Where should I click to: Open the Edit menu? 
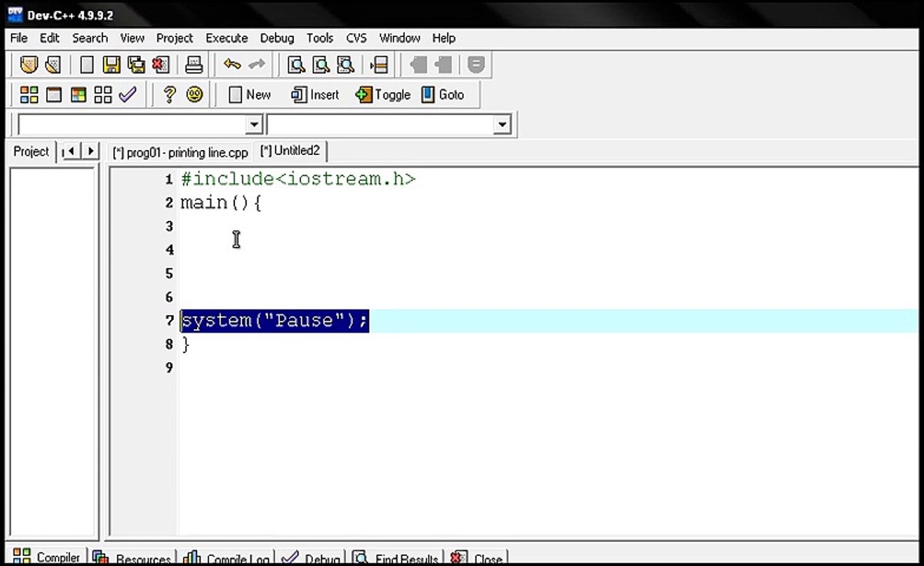(x=49, y=39)
